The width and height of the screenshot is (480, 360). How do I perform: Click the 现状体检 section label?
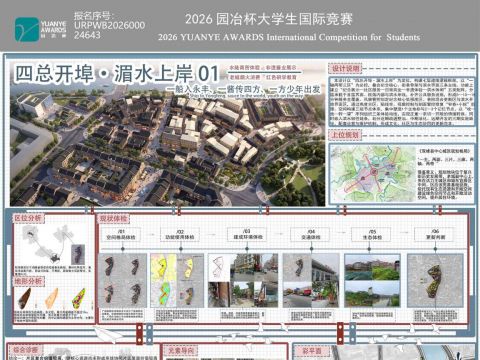point(113,219)
